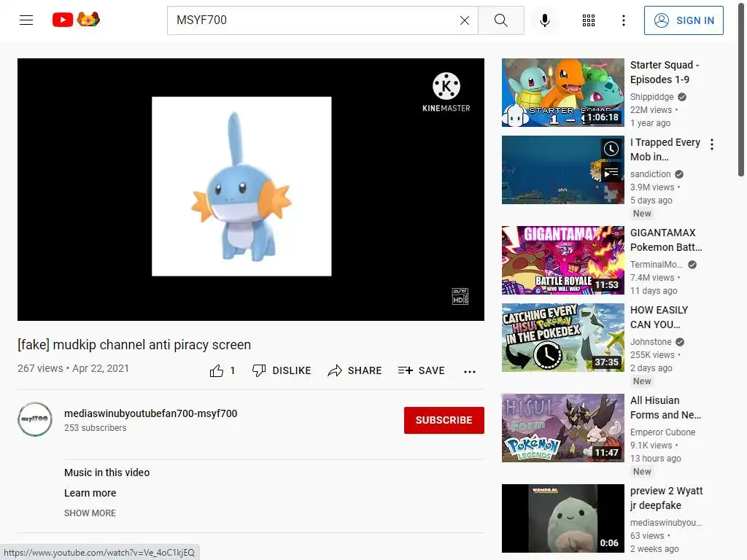Add I Trapped Every Mob to Watch later
The width and height of the screenshot is (747, 560).
point(611,149)
